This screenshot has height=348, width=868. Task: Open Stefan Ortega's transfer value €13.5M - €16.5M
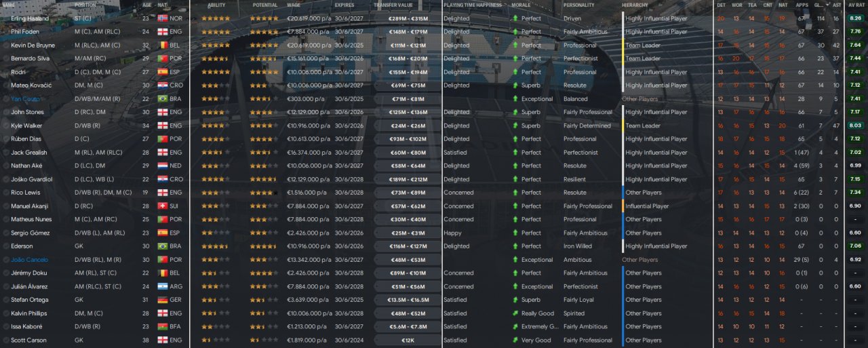pyautogui.click(x=407, y=300)
